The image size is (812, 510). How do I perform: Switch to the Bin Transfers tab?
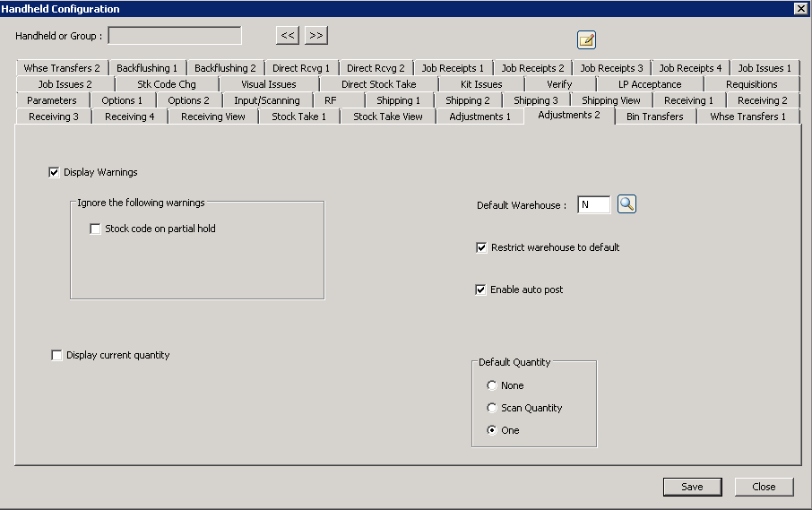pos(654,117)
